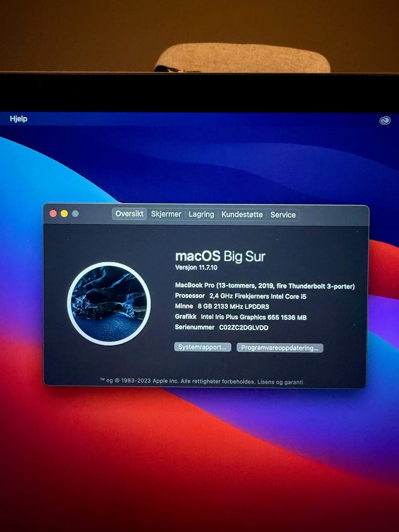Close the About This Mac window

pyautogui.click(x=53, y=214)
